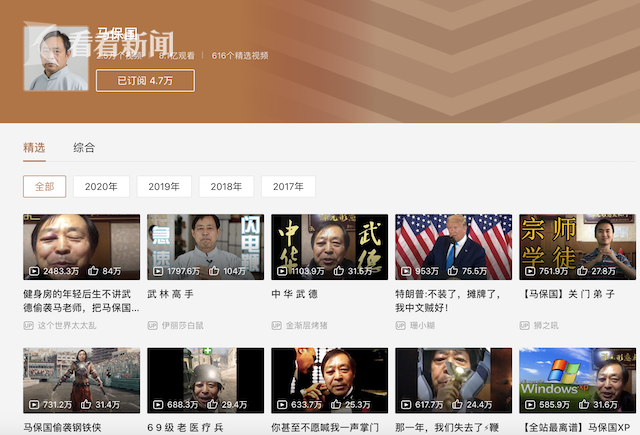Screen dimensions: 640x435
Task: Open the Trump press conference video thumbnail
Action: (453, 247)
